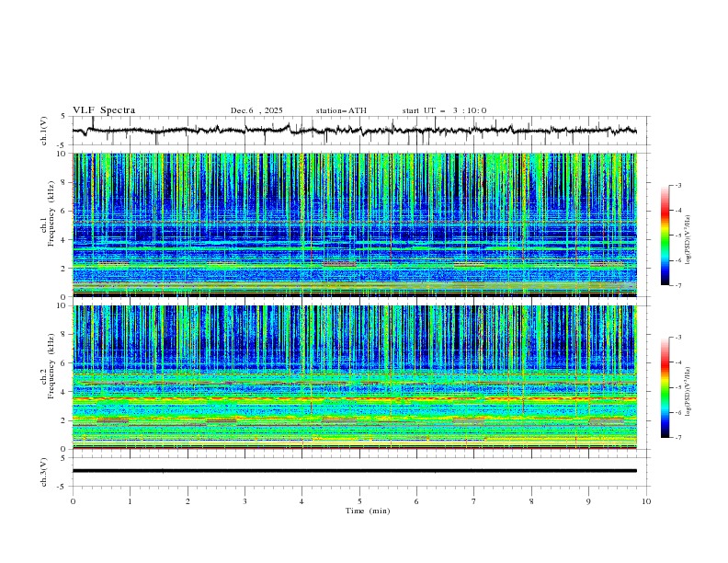The height and width of the screenshot is (563, 728).
Task: Click time axis tick label "1"
Action: tap(130, 501)
